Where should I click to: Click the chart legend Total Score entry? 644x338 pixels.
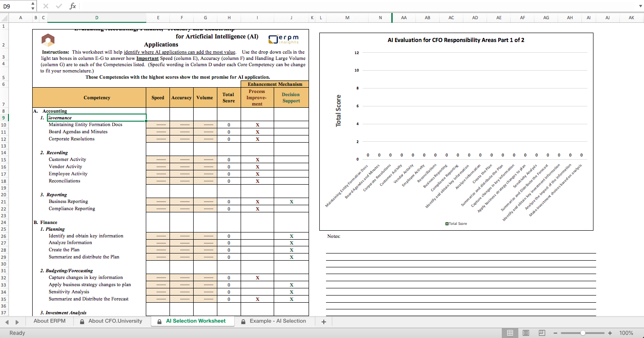point(456,224)
